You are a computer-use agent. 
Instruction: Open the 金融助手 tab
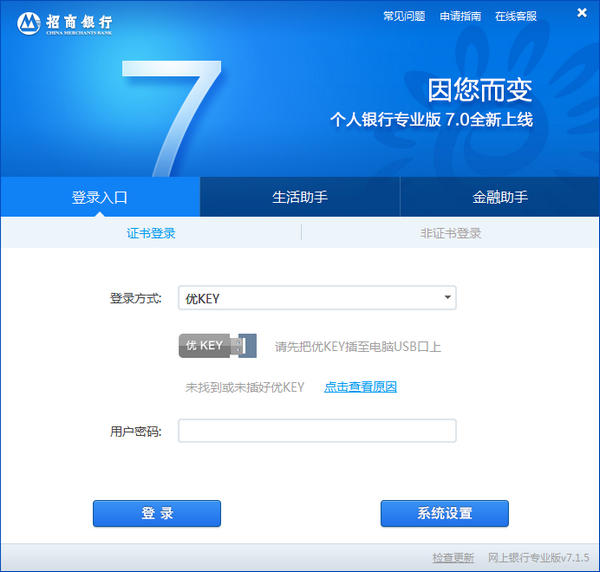coord(500,197)
